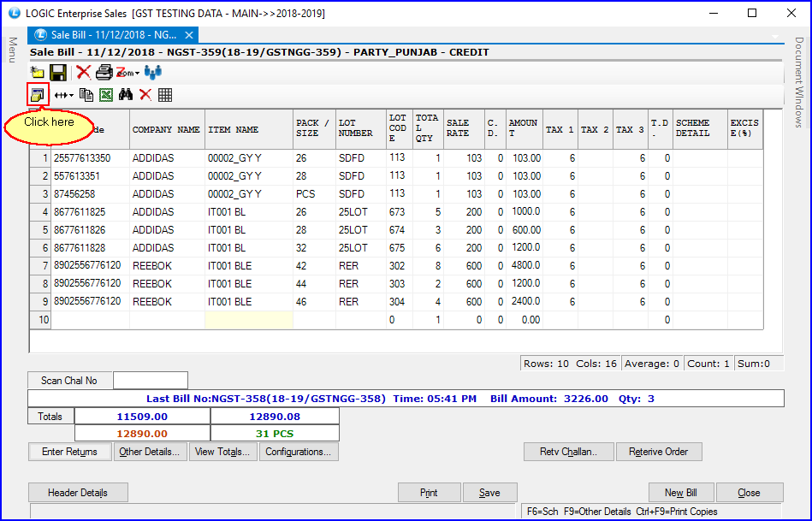Screen dimensions: 812x521
Task: Click the red X delete bill icon
Action: 83,73
